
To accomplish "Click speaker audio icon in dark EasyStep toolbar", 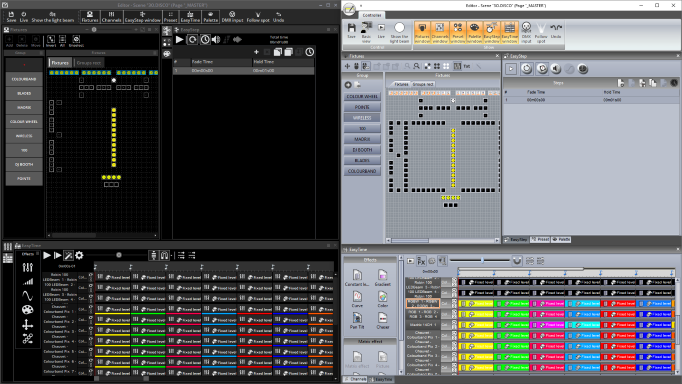I will (216, 40).
